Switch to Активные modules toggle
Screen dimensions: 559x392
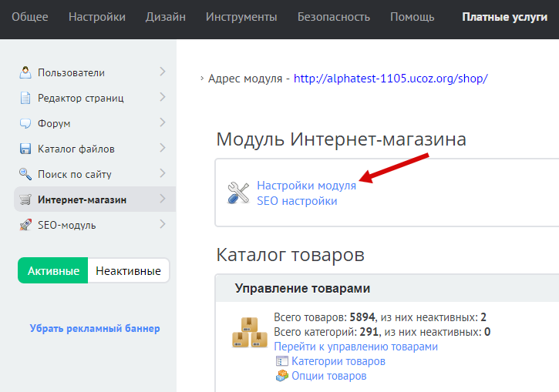(x=53, y=271)
